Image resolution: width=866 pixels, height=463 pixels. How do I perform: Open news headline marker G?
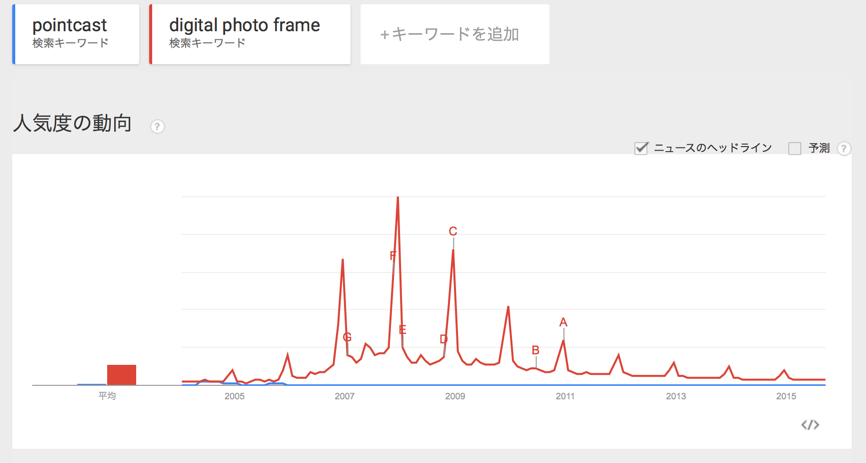347,337
